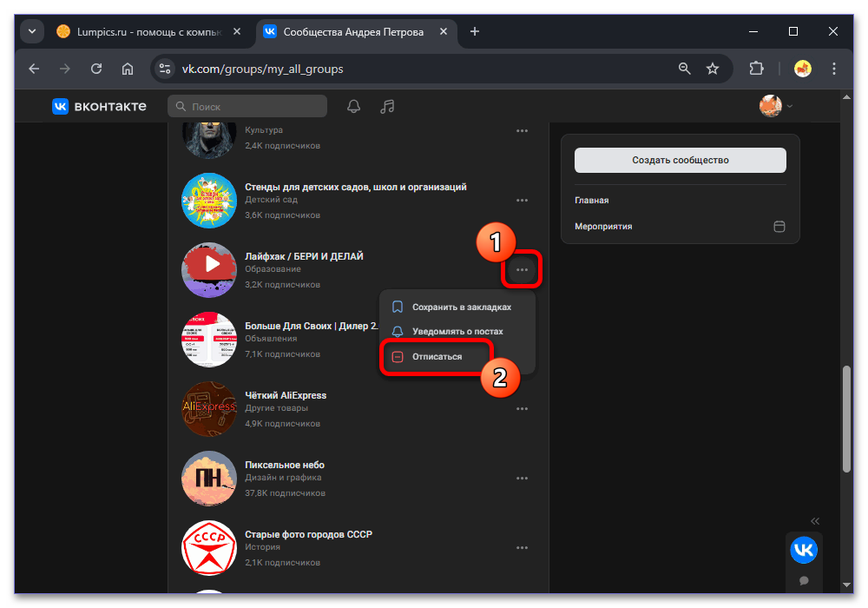Viewport: 868px width, 608px height.
Task: Close the Сообщества Андрея Петрова tab
Action: pos(444,31)
